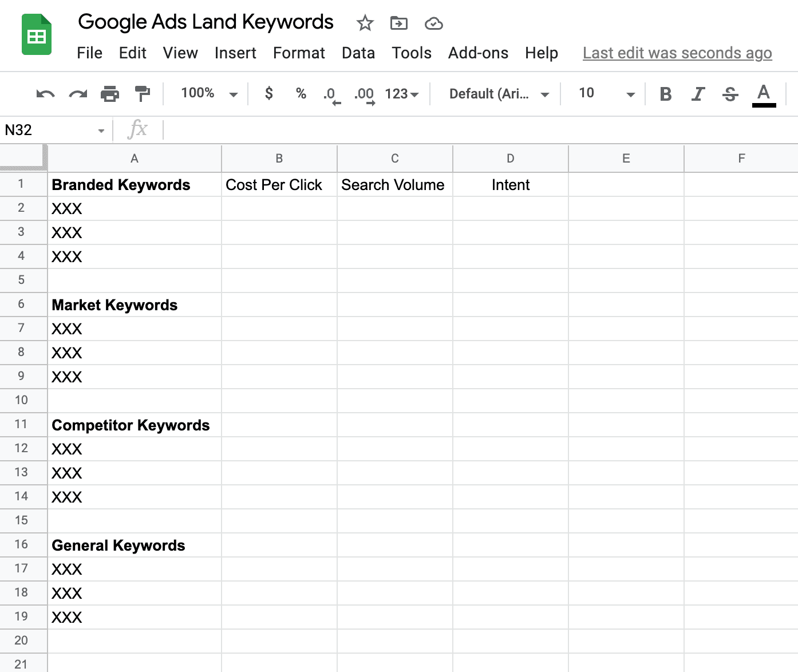Apply currency format with dollar button
This screenshot has width=798, height=672.
point(268,93)
